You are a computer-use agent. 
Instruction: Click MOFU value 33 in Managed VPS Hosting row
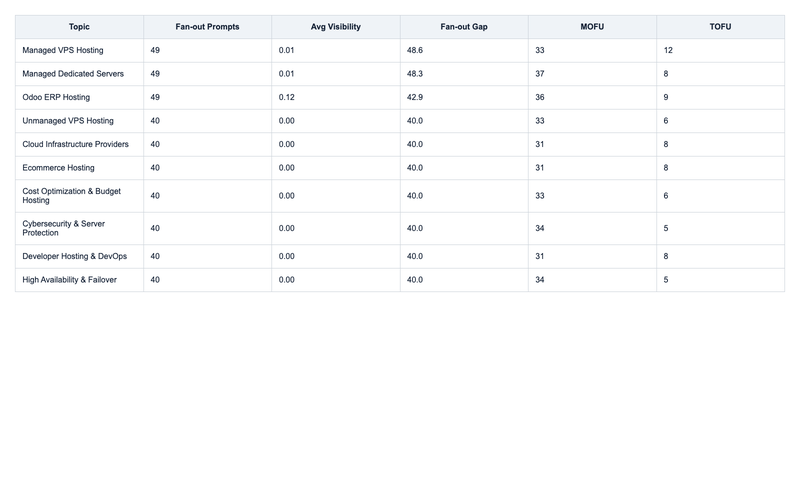coord(540,50)
